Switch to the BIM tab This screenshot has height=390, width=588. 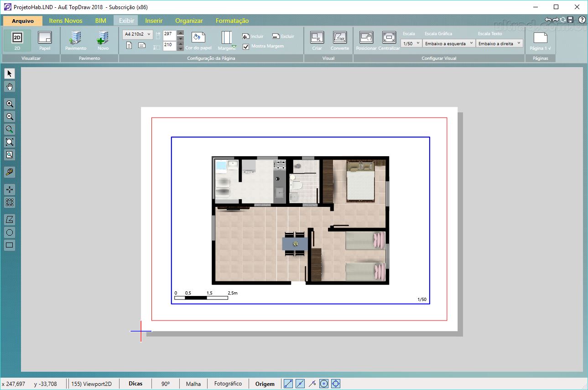[x=100, y=21]
